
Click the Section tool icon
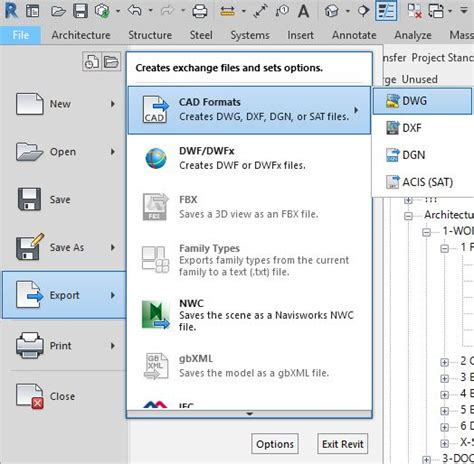pos(363,11)
